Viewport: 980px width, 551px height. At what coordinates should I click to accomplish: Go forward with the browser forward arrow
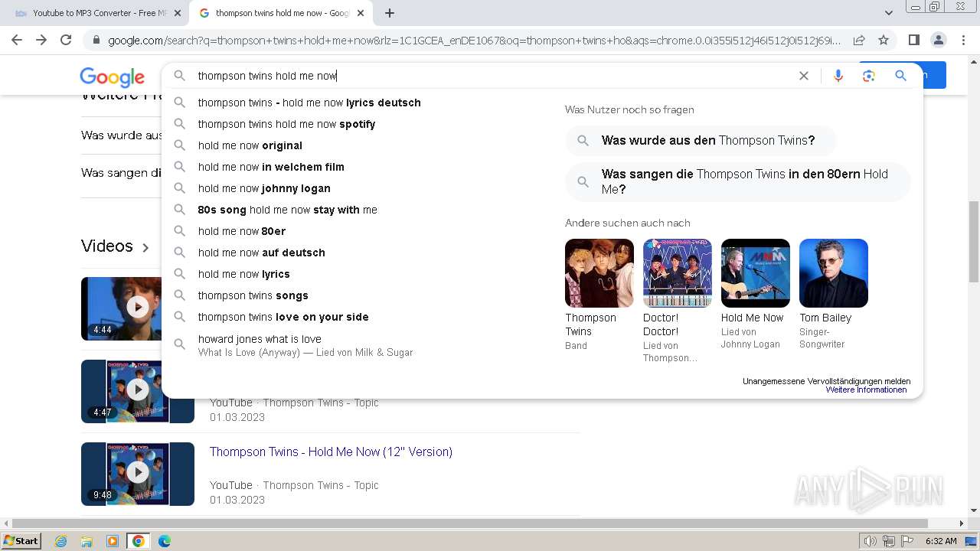coord(41,40)
